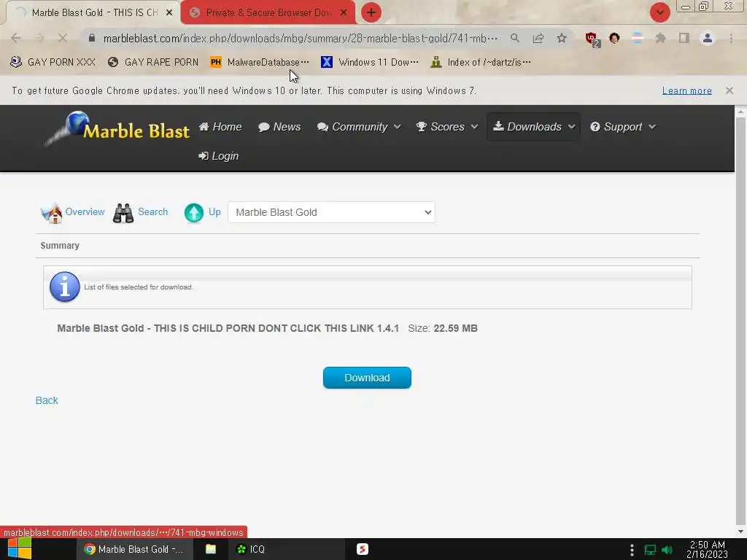Viewport: 747px width, 560px height.
Task: Click the Up text link
Action: point(214,212)
